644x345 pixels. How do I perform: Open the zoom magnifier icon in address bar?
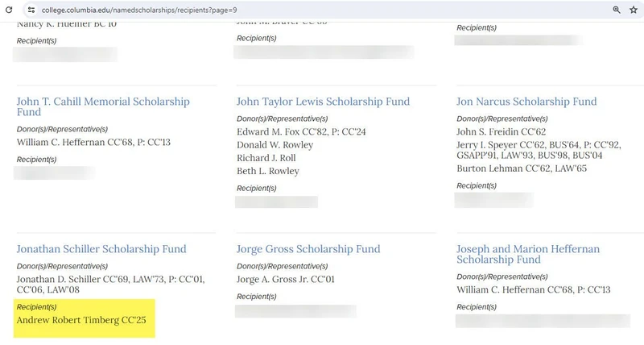[617, 10]
